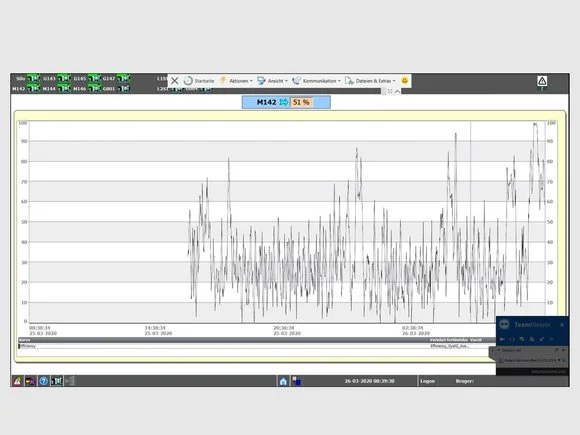Click the Logon button in status bar
This screenshot has width=580, height=435.
(427, 381)
